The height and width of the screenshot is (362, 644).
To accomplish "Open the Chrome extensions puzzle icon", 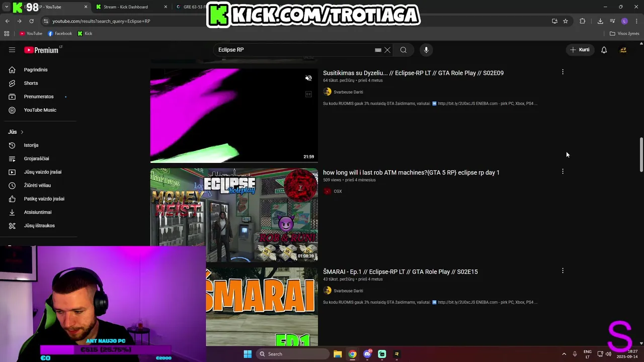I will click(x=583, y=21).
